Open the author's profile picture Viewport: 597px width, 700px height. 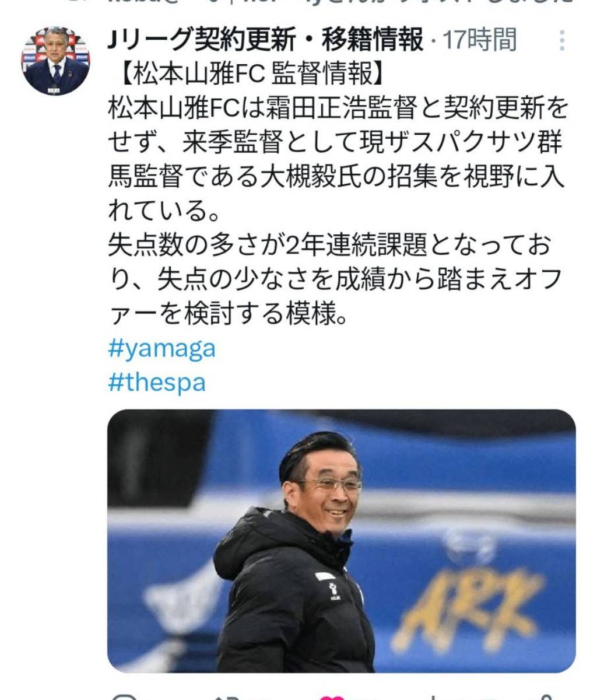(56, 61)
